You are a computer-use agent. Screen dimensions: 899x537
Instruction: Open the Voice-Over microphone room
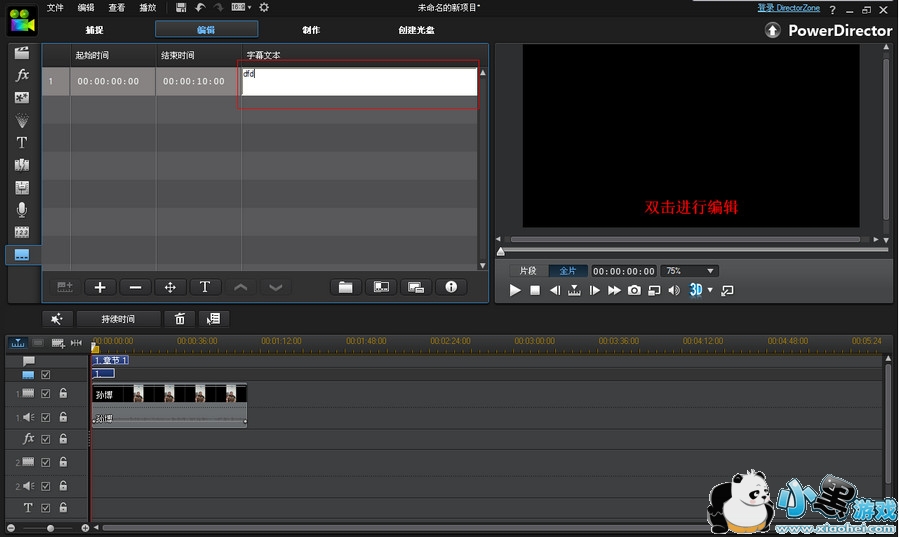click(21, 210)
